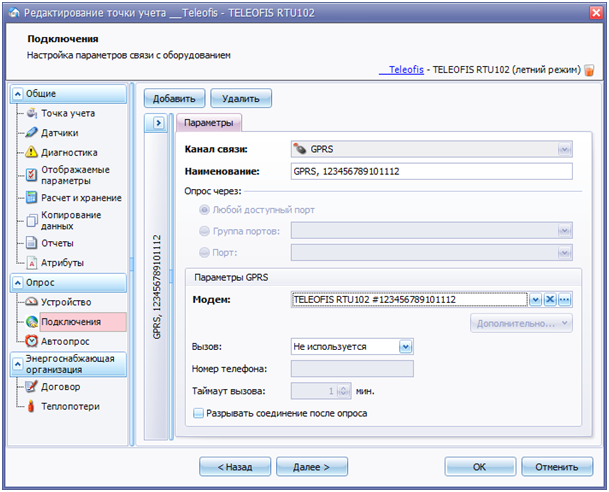Open Атрибуты tree item
The height and width of the screenshot is (492, 609).
(x=63, y=263)
